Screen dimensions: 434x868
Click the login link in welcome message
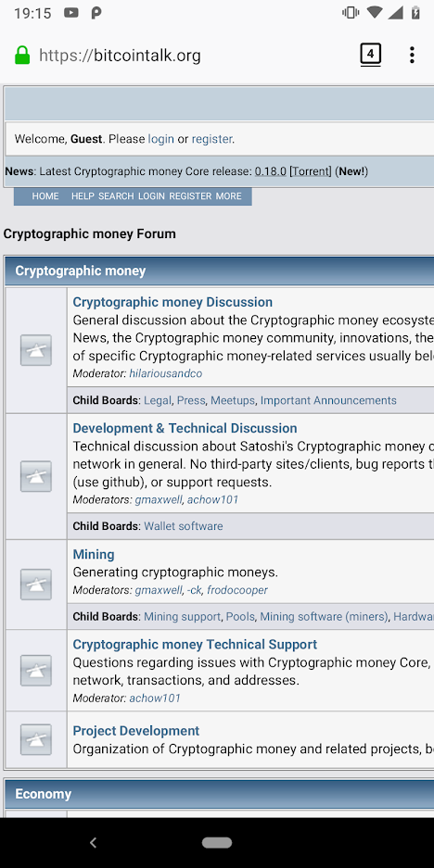pyautogui.click(x=160, y=139)
